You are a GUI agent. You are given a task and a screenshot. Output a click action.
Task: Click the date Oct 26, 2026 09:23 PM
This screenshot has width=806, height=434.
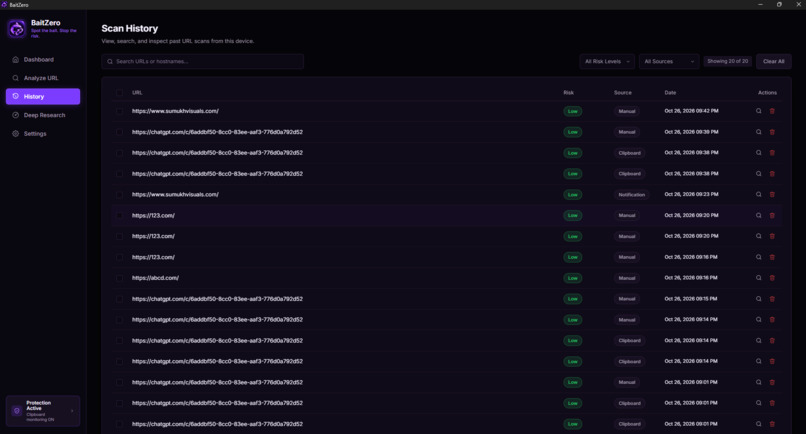tap(691, 194)
